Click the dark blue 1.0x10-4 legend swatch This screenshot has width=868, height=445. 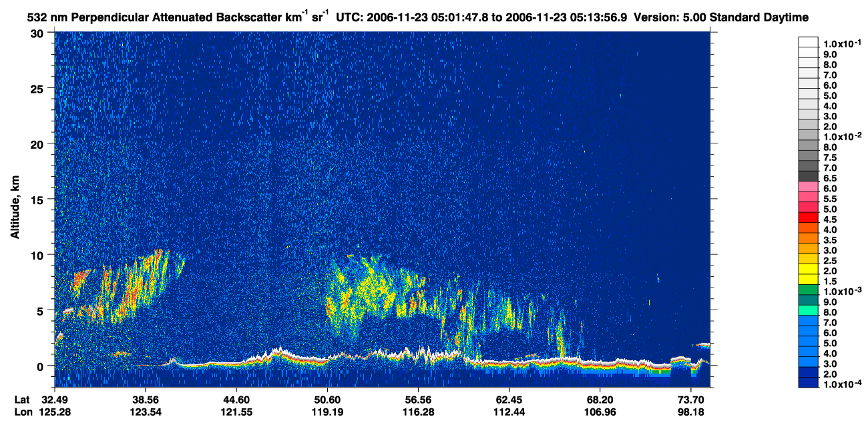808,382
